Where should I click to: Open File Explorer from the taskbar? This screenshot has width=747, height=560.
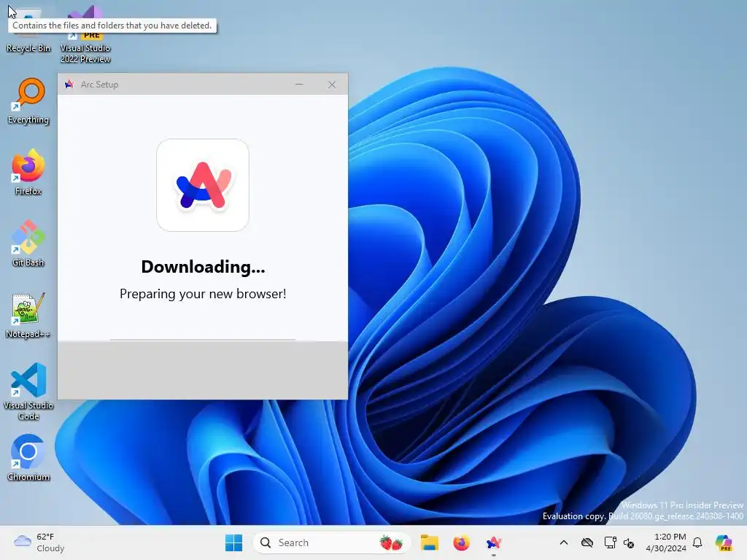(x=429, y=542)
